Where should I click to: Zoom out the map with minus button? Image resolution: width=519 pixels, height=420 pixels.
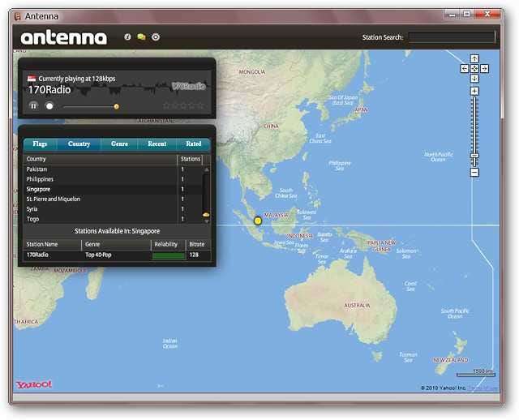[474, 172]
